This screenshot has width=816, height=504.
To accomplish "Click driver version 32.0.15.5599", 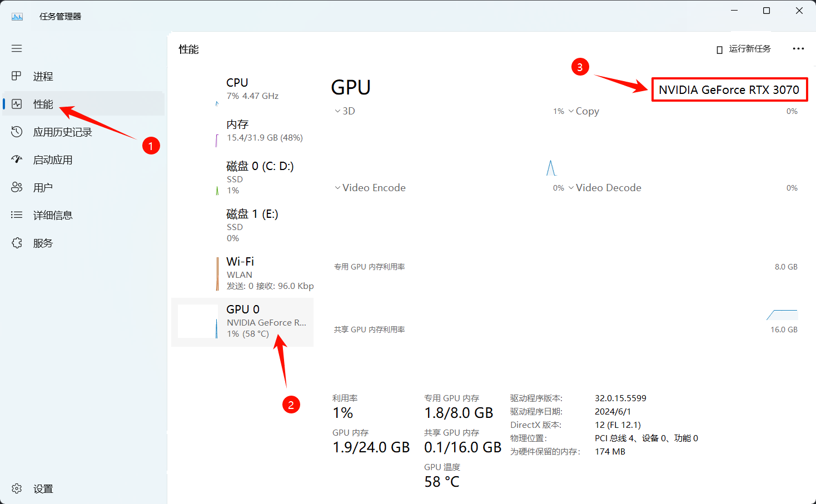I will (x=620, y=398).
